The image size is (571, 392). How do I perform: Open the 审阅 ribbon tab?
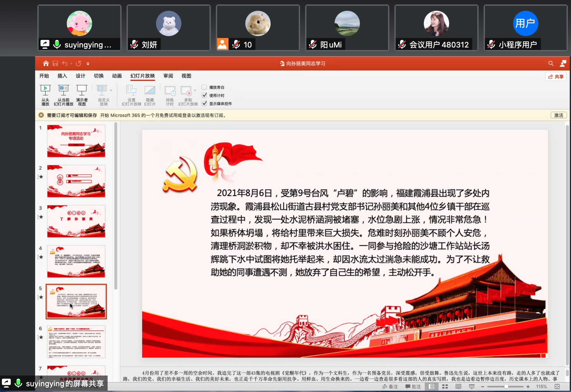tap(168, 76)
